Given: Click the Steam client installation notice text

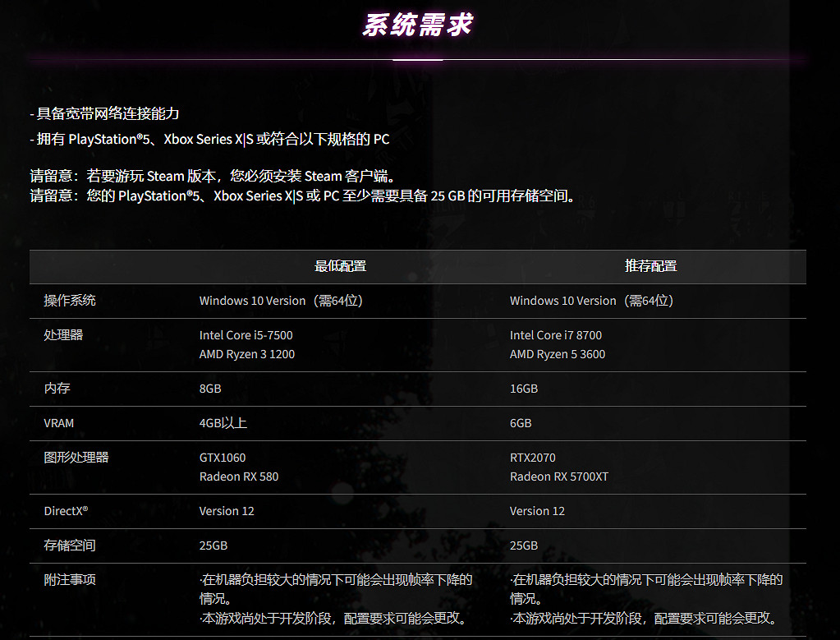Looking at the screenshot, I should [213, 176].
